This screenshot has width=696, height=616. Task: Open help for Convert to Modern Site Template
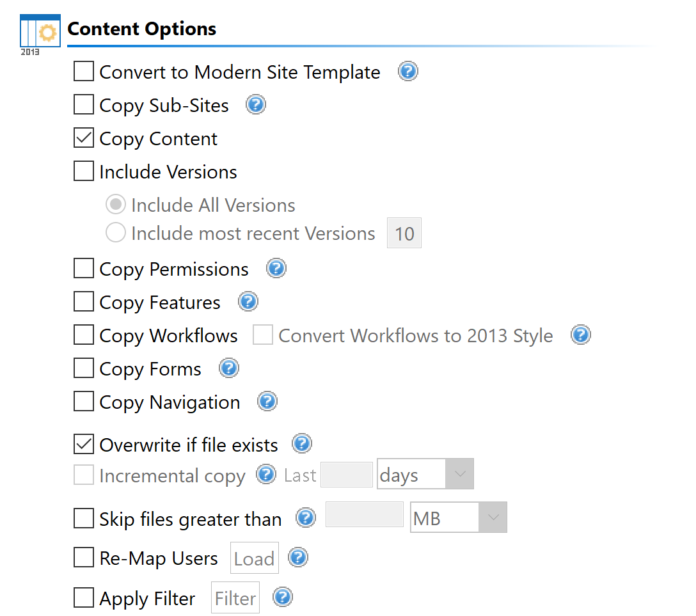(x=407, y=72)
